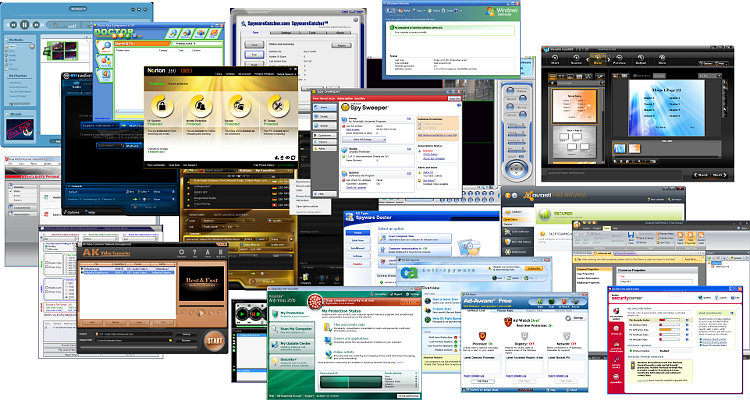Select the first sidebar button in Spy Sweeper

point(324,108)
